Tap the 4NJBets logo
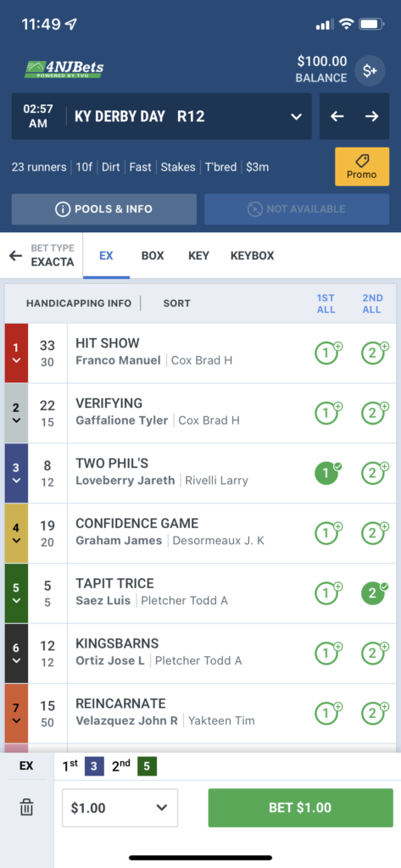This screenshot has width=401, height=868. pos(64,69)
